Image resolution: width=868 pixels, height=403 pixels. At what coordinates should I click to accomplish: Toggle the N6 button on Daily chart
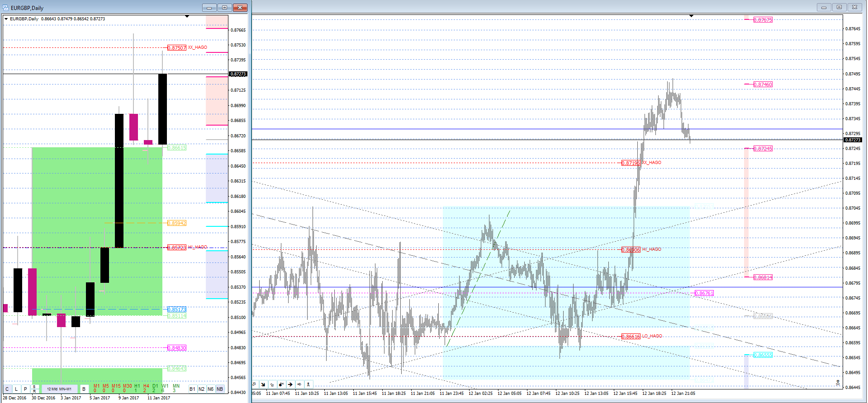tap(210, 389)
